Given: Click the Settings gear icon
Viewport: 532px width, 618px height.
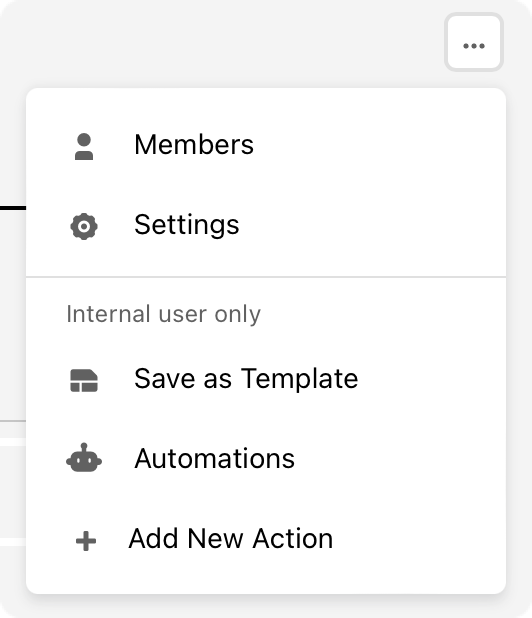Looking at the screenshot, I should [84, 227].
